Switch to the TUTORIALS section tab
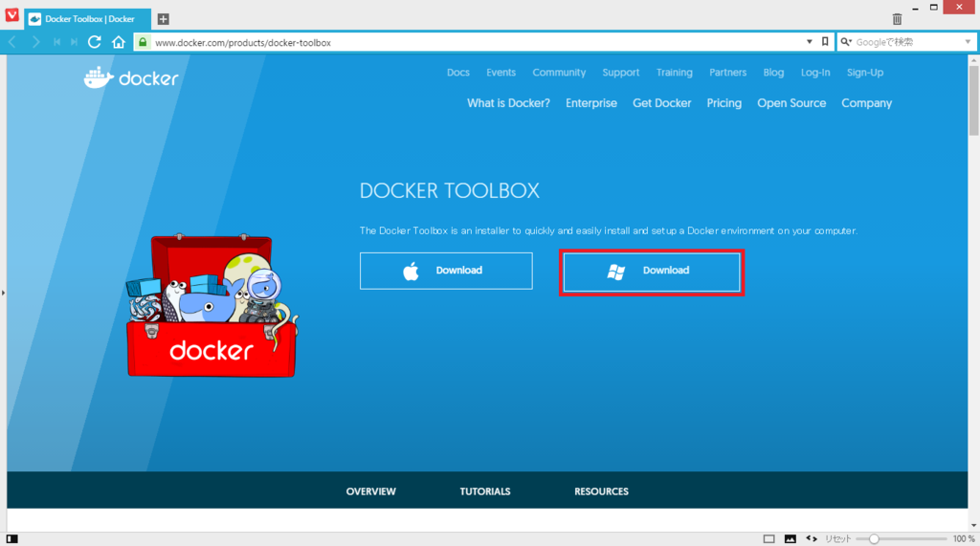This screenshot has width=980, height=546. (x=485, y=491)
